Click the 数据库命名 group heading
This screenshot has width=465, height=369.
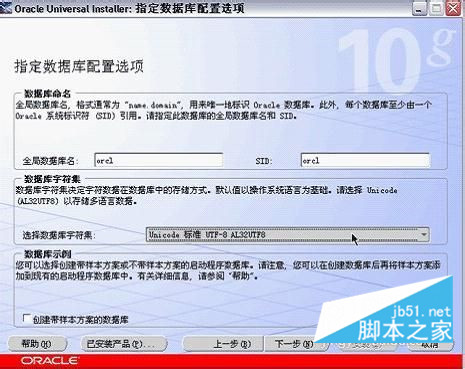click(47, 94)
